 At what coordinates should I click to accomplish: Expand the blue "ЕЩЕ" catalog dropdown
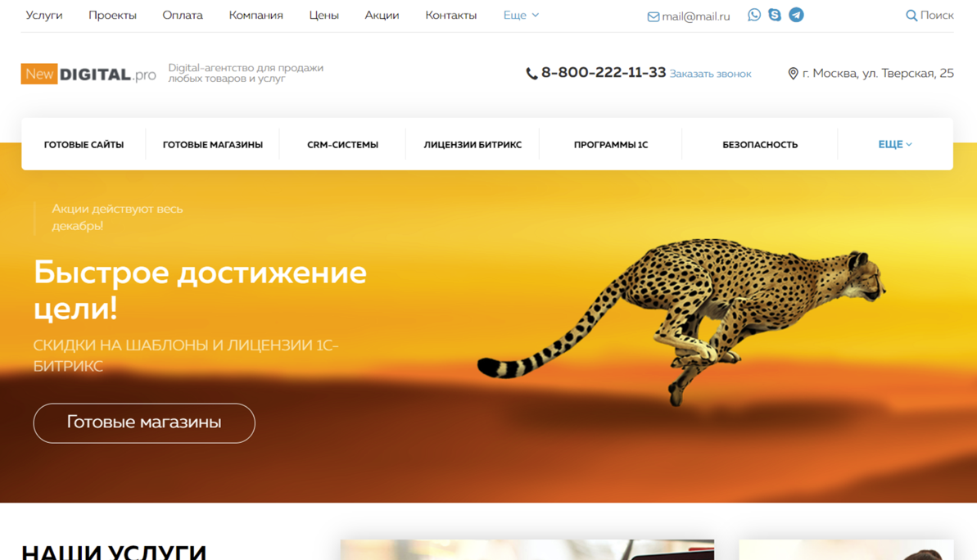(x=895, y=145)
